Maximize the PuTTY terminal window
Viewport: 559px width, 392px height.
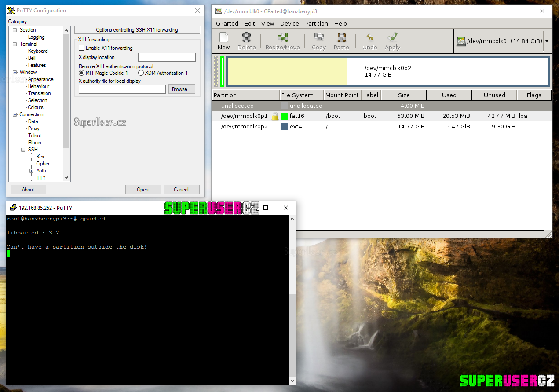point(266,208)
